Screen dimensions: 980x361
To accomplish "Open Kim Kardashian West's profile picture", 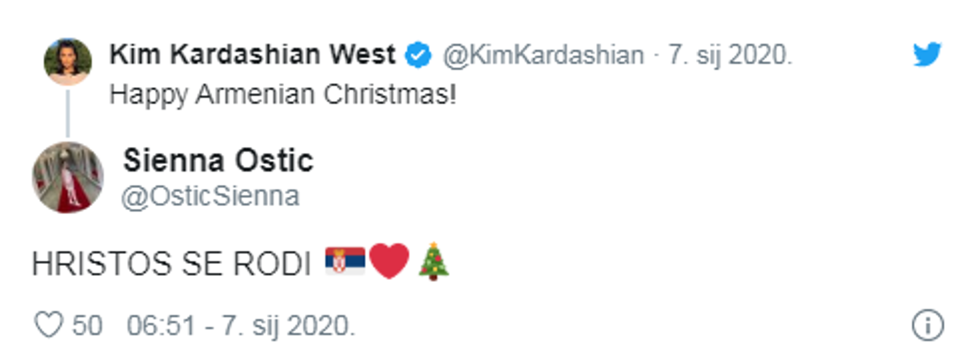I will 68,62.
